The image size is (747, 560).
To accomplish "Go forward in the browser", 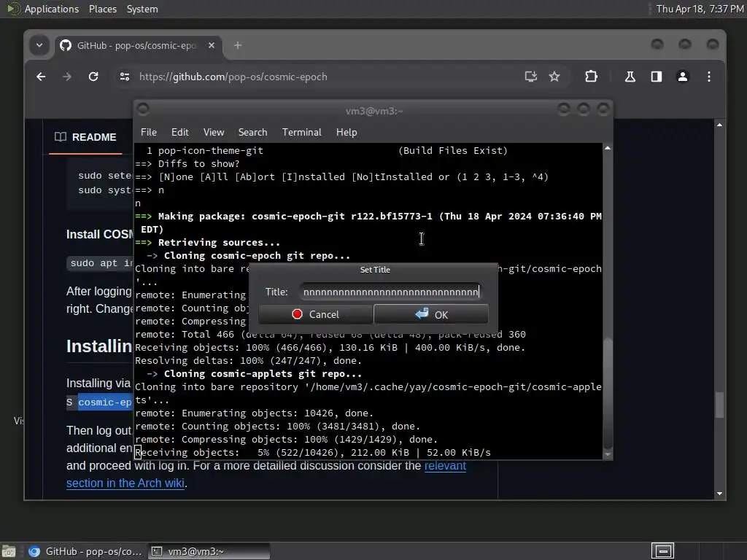I will tap(66, 77).
